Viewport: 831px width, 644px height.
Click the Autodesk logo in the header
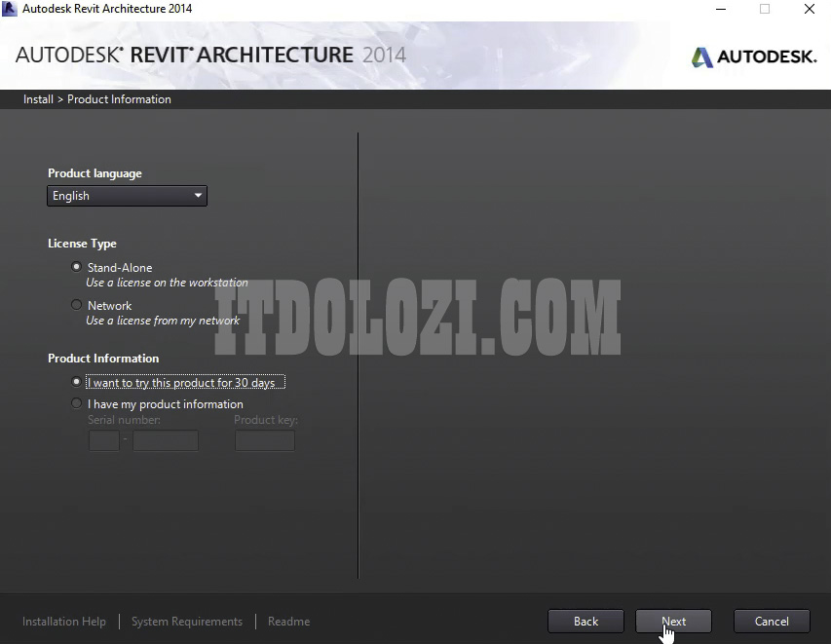(753, 57)
